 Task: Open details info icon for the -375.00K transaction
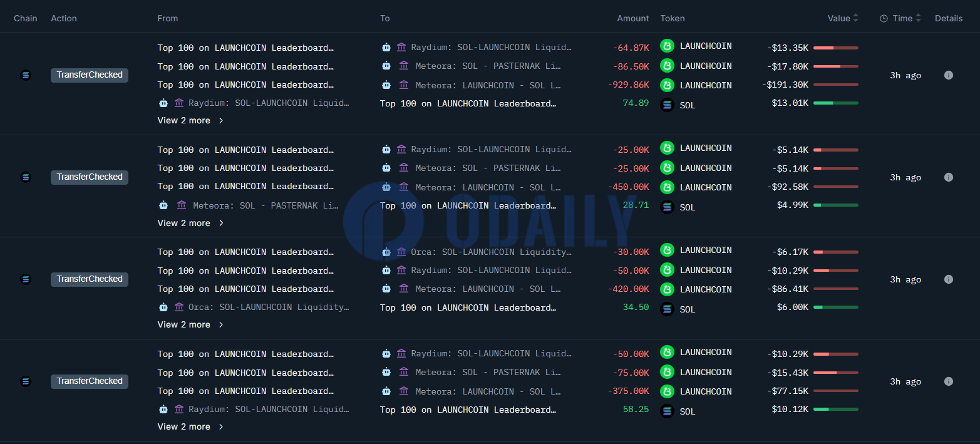(949, 381)
